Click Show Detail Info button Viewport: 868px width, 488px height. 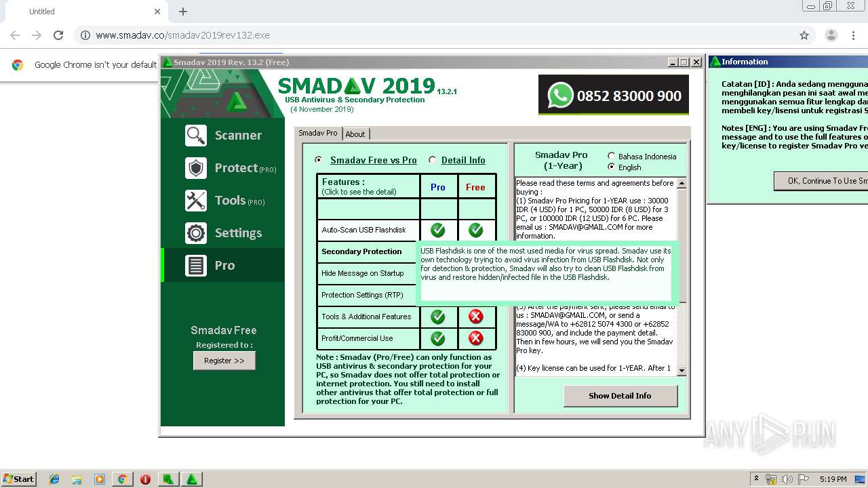pos(620,396)
